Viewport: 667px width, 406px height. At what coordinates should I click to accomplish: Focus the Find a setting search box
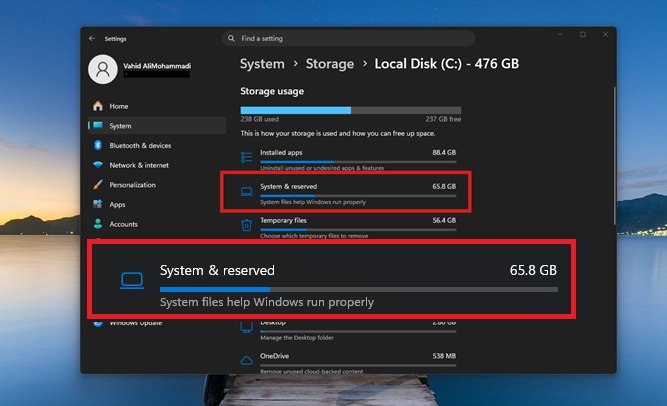[348, 38]
